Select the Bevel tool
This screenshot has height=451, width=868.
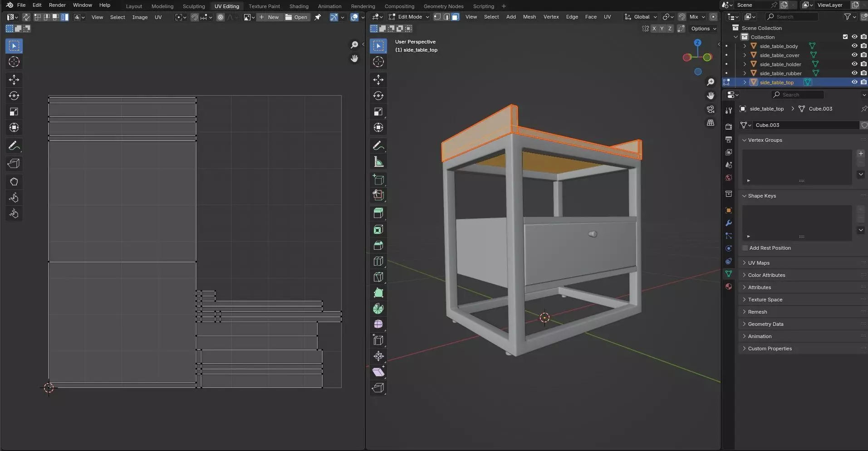[378, 245]
